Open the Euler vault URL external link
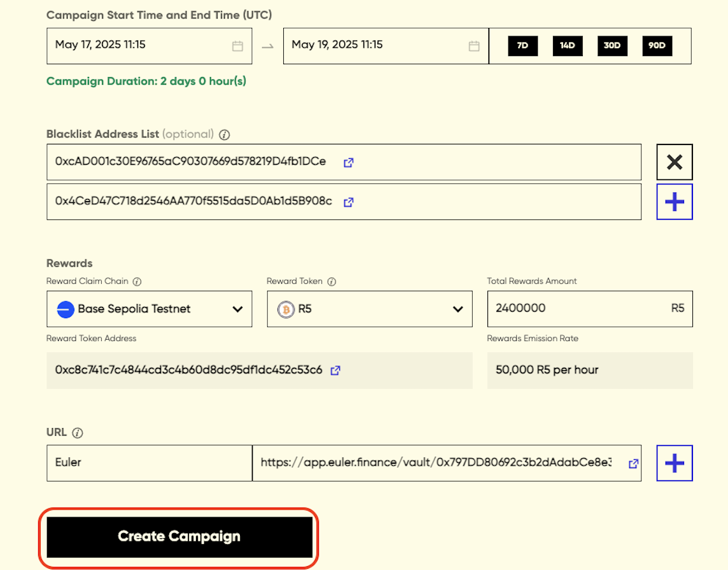Viewport: 728px width, 570px height. coord(633,464)
